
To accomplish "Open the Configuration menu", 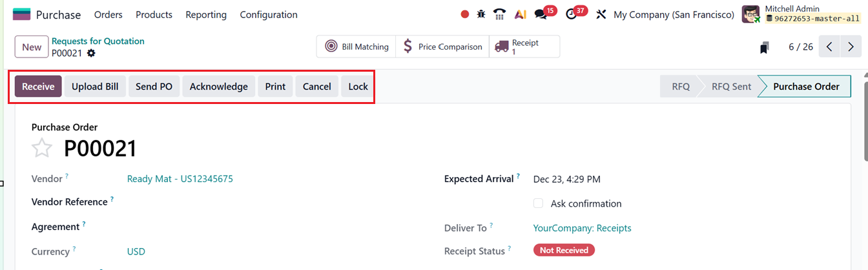I will click(x=269, y=14).
